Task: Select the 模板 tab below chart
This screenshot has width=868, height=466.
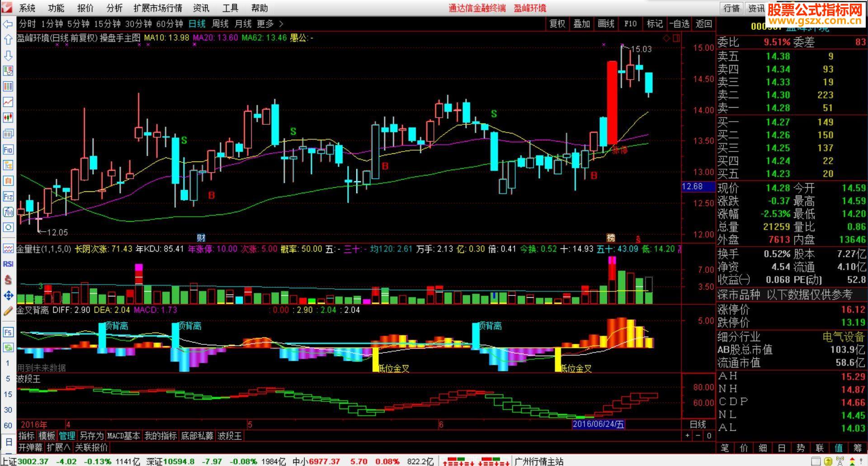Action: click(47, 436)
